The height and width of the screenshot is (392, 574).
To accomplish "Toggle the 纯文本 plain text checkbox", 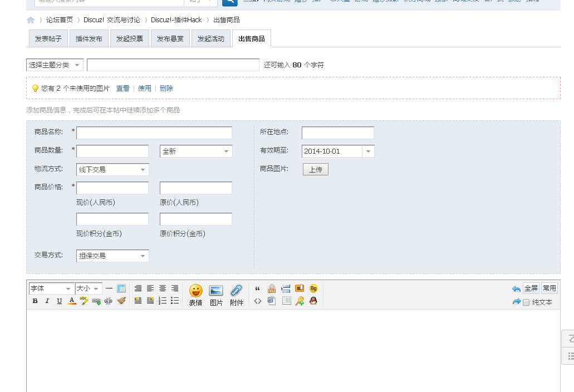I will click(x=526, y=302).
